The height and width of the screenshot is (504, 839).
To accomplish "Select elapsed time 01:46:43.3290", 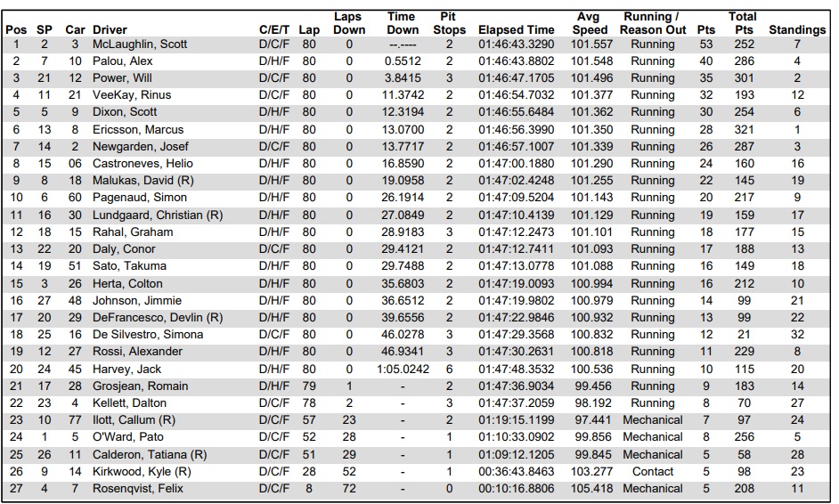I will (x=517, y=45).
